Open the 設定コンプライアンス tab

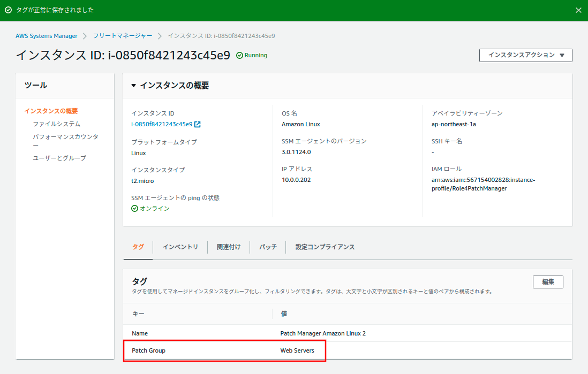coord(325,247)
